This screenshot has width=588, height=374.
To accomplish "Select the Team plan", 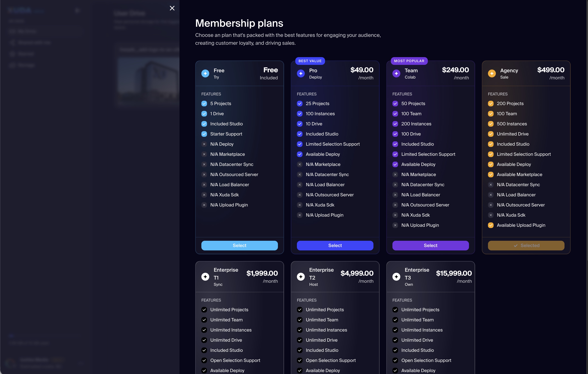I will click(430, 246).
